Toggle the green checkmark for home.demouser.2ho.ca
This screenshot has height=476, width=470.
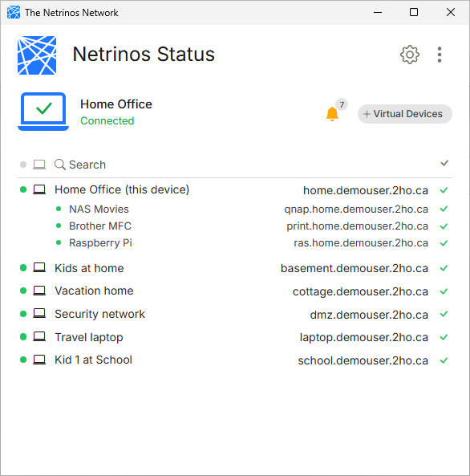[444, 190]
